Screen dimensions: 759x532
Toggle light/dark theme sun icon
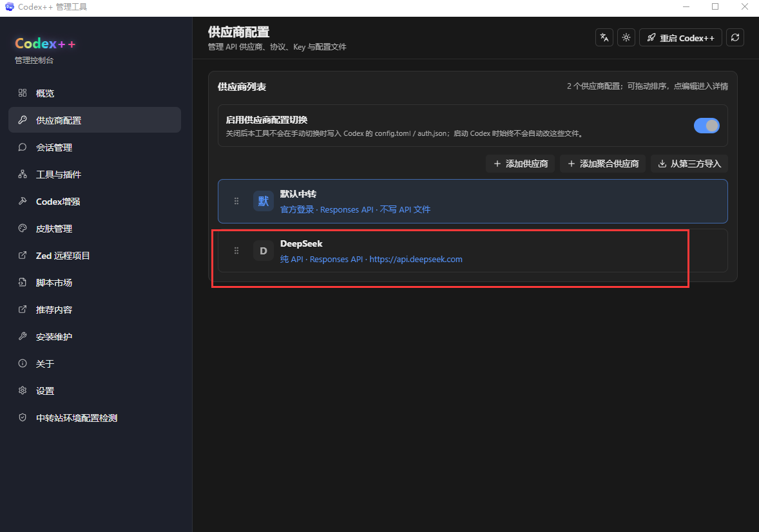pyautogui.click(x=626, y=38)
